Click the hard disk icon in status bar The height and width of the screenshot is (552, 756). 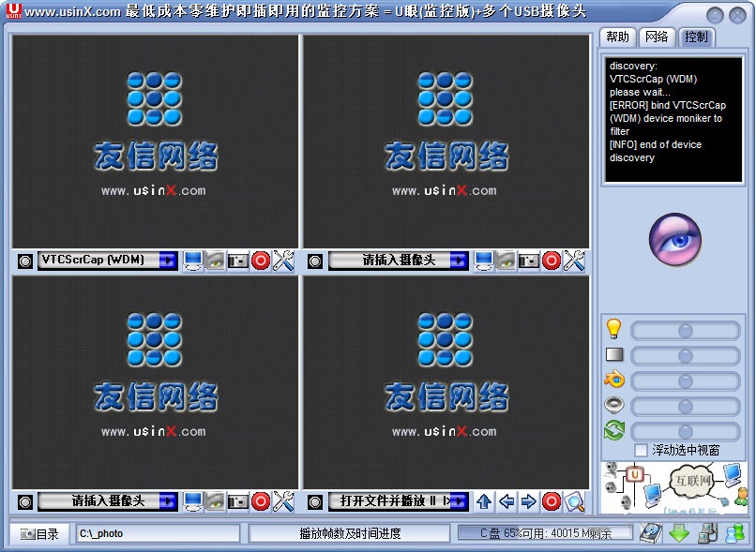[651, 533]
